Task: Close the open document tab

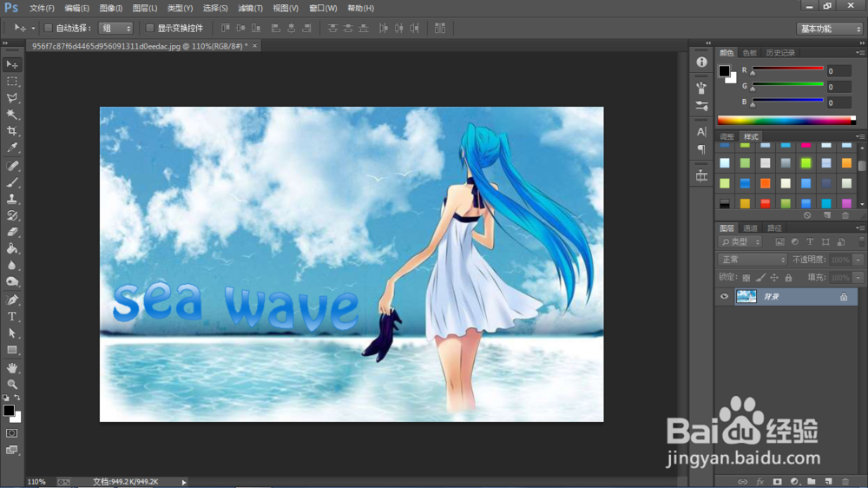Action: coord(254,46)
